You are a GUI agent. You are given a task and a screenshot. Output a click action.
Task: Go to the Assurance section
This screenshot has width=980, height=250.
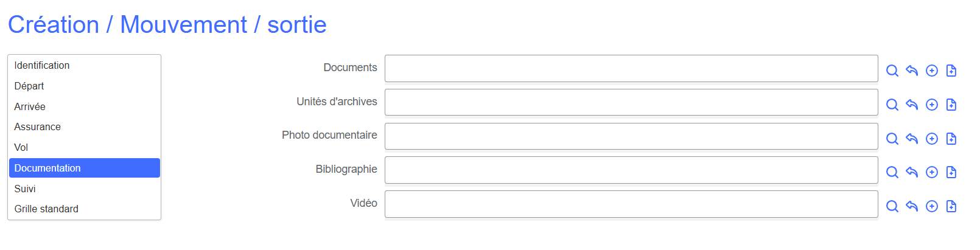[38, 127]
